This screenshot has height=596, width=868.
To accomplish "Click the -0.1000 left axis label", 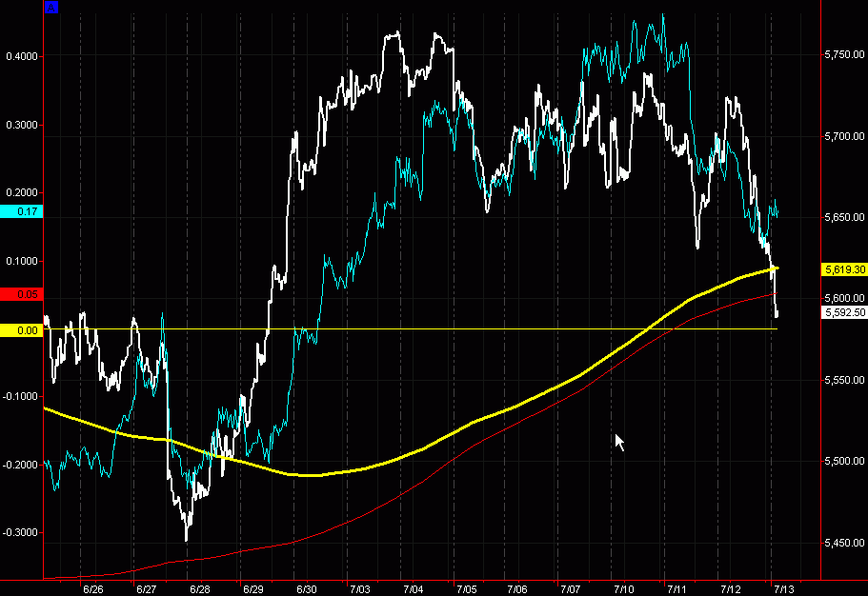I will pyautogui.click(x=20, y=396).
